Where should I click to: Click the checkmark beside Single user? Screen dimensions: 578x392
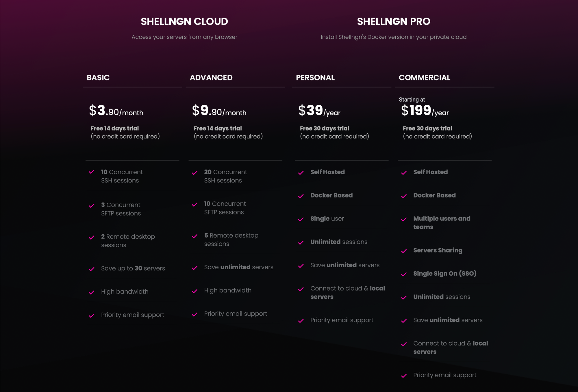[x=301, y=219]
